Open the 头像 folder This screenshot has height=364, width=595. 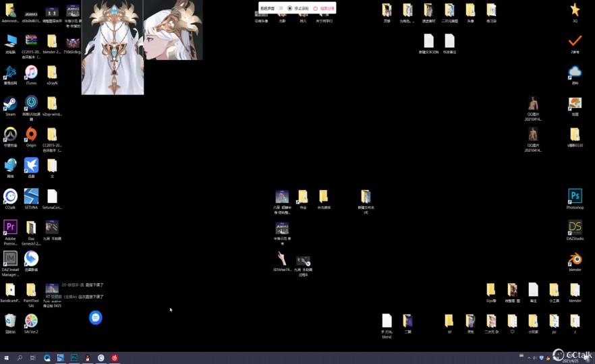pyautogui.click(x=470, y=13)
